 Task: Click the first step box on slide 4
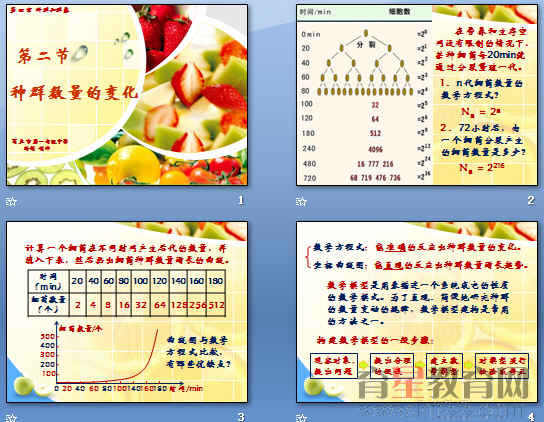[333, 366]
